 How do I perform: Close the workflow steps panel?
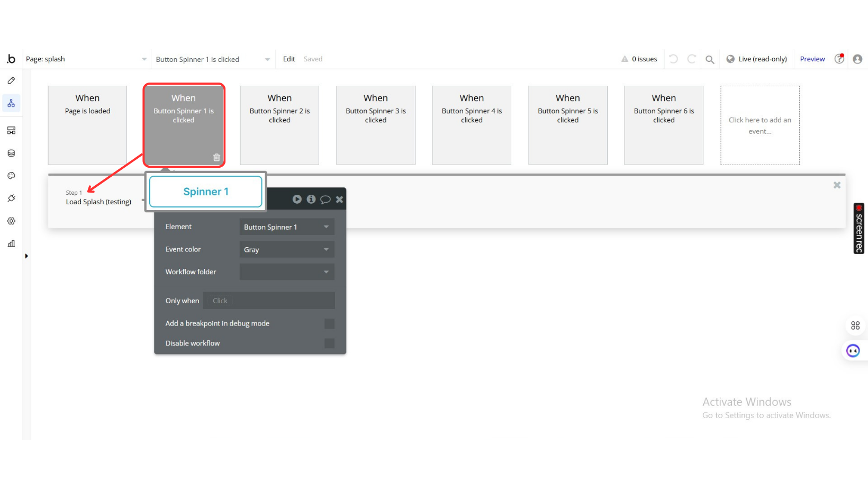tap(837, 185)
